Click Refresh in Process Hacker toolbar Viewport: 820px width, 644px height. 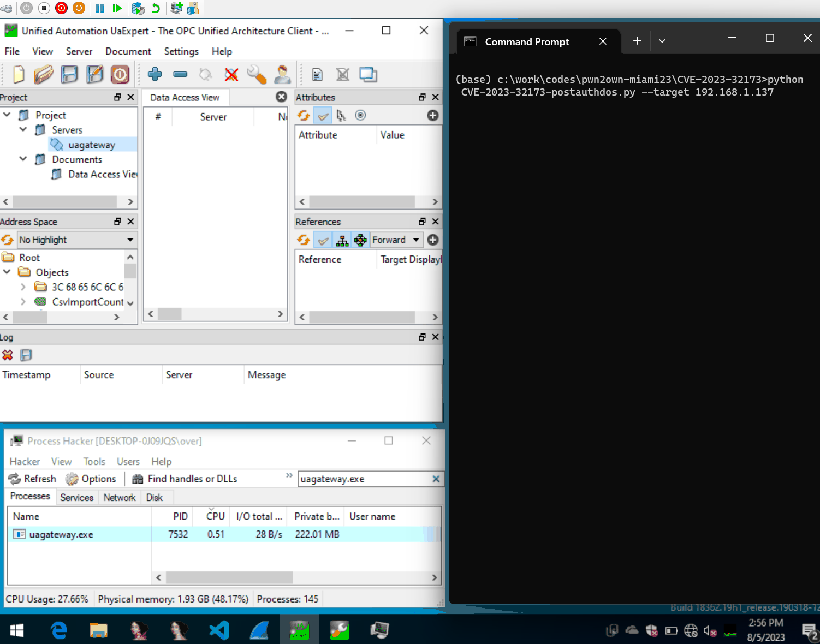pyautogui.click(x=32, y=479)
